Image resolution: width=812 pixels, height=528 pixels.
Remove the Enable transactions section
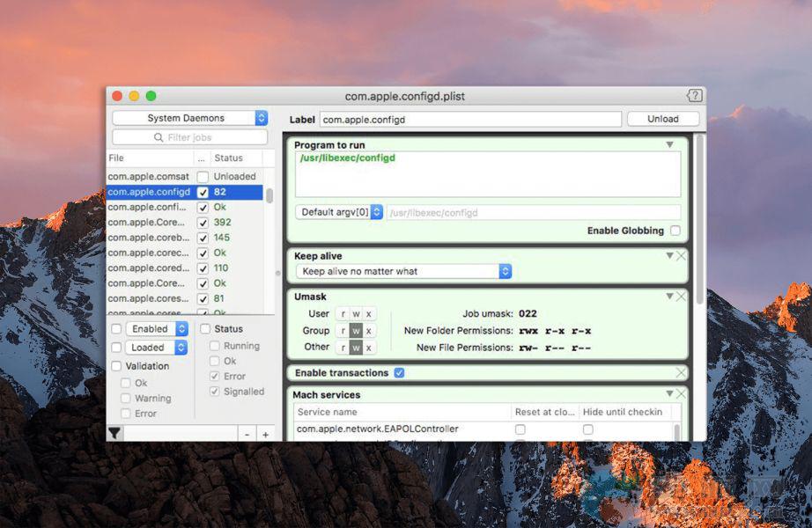[681, 373]
